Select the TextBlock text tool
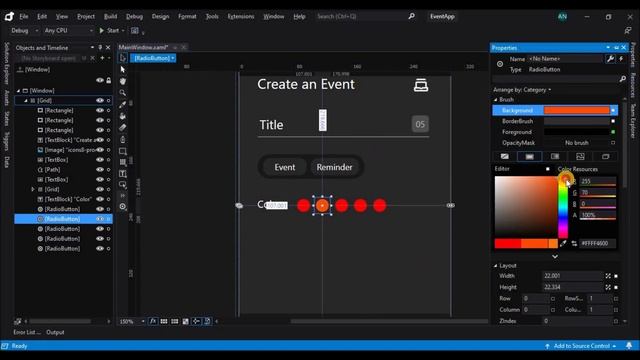Viewport: 640px width, 360px height. coord(122,173)
